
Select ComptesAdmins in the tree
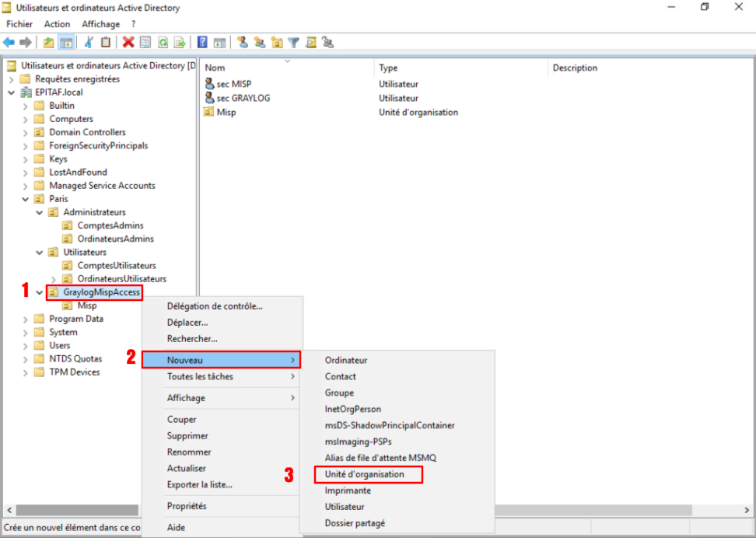tap(110, 225)
